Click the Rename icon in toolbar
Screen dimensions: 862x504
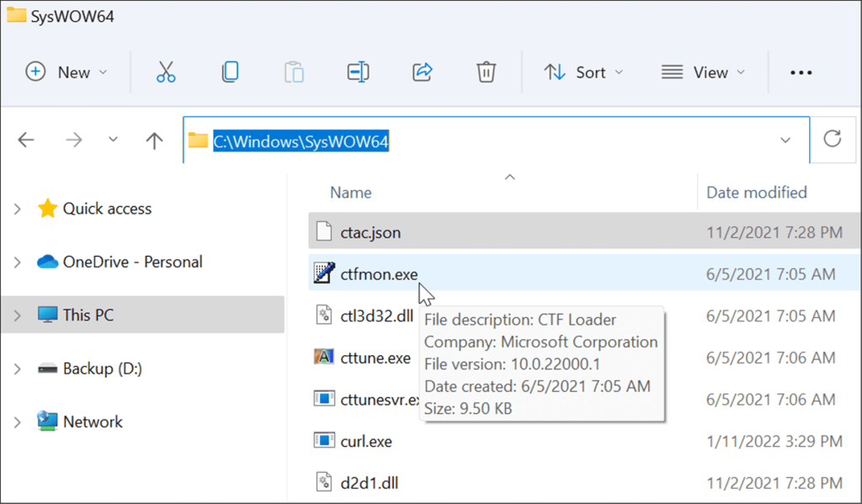pyautogui.click(x=359, y=72)
